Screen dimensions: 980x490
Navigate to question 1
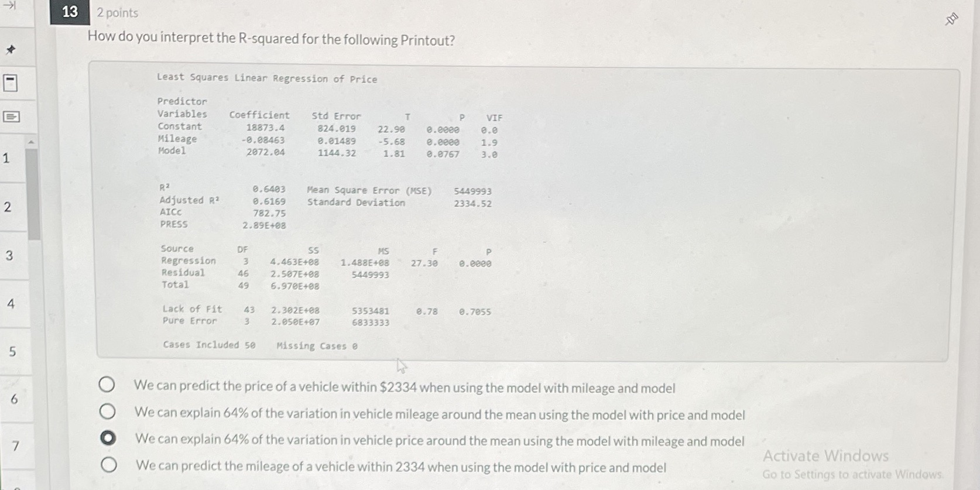click(7, 158)
